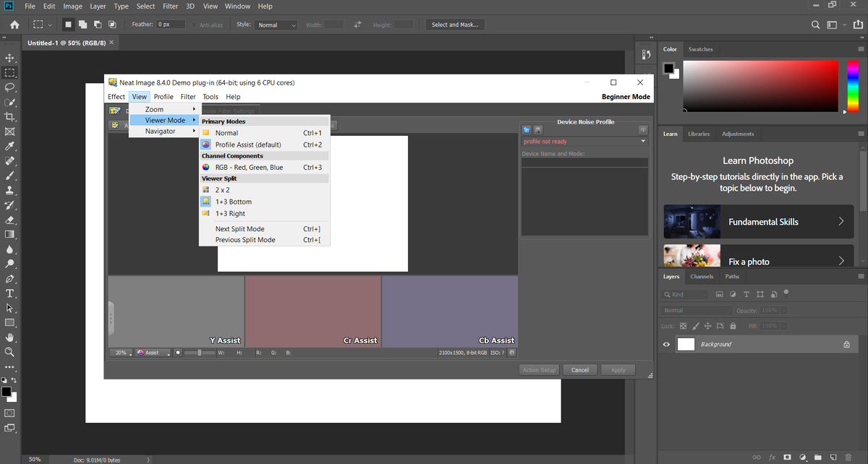This screenshot has width=868, height=464.
Task: Select the Zoom tool in toolbar
Action: click(10, 352)
